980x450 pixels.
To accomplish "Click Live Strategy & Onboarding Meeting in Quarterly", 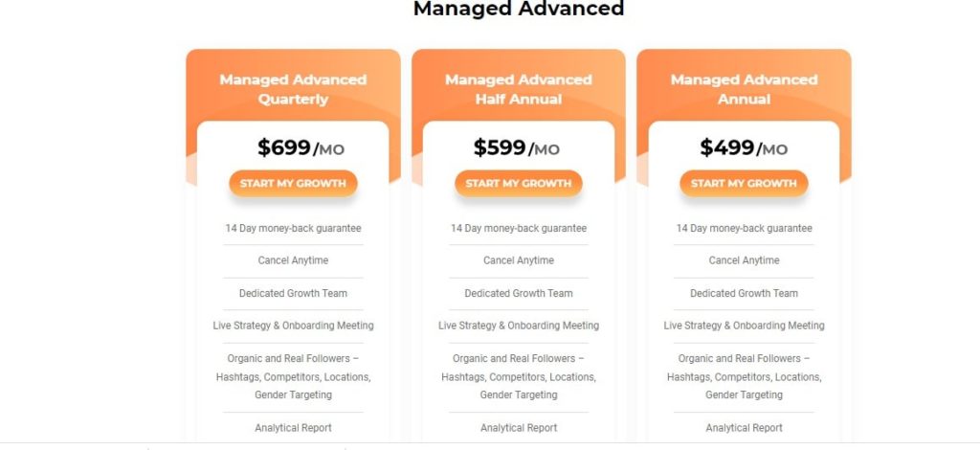I will click(293, 326).
